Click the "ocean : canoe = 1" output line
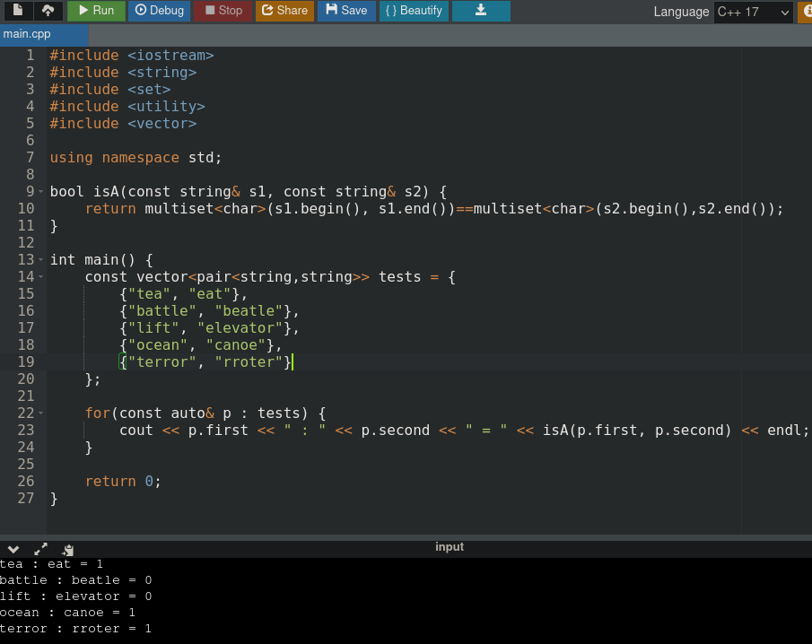 point(67,613)
